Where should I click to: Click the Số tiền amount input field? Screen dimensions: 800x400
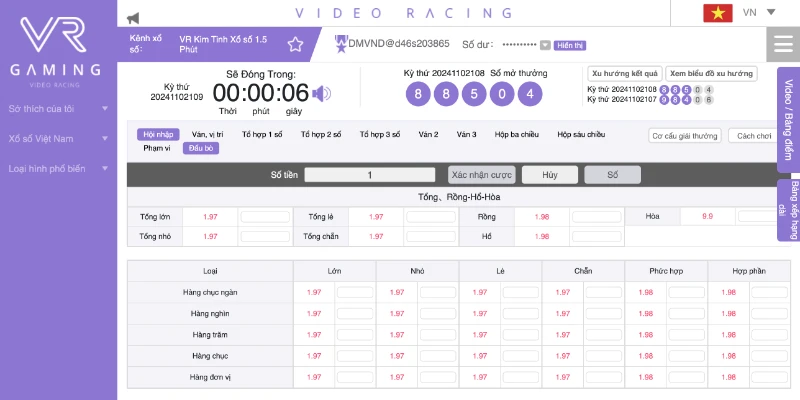(370, 175)
